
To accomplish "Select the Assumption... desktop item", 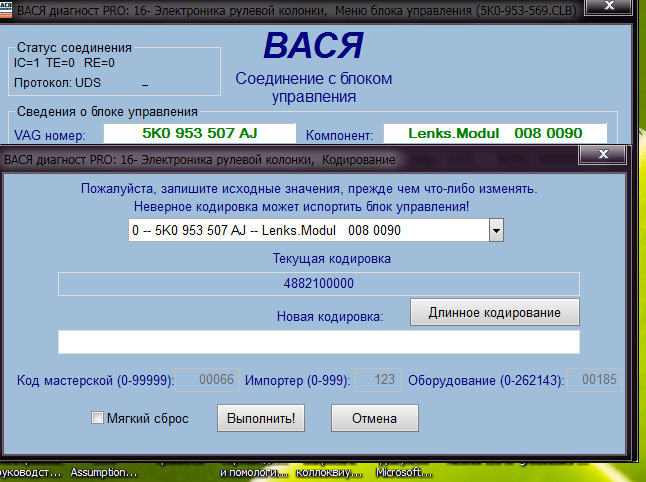I will 103,472.
